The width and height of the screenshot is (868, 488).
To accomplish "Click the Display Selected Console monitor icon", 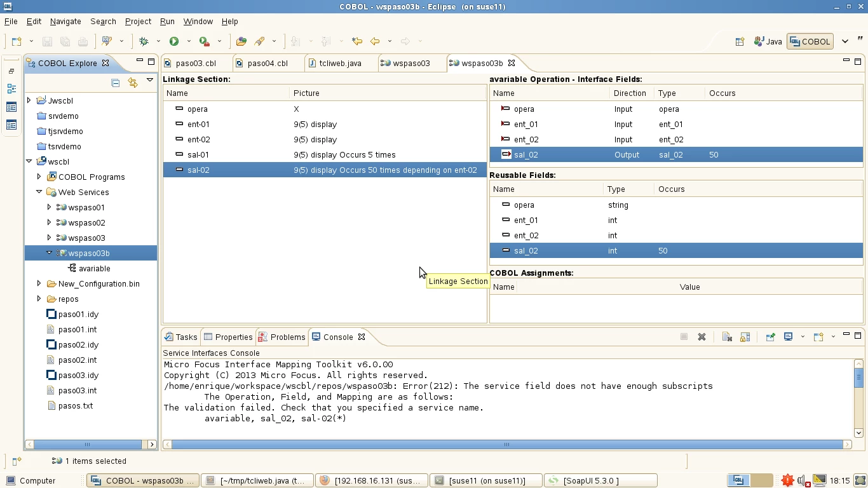I will 788,337.
